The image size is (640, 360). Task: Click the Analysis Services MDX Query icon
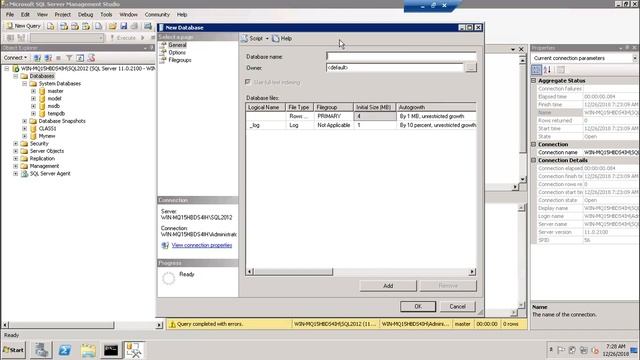pyautogui.click(x=64, y=26)
